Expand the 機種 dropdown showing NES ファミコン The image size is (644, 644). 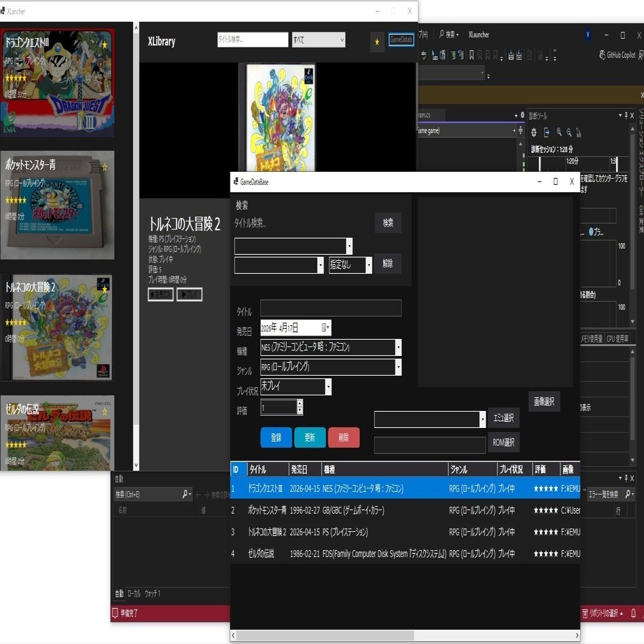click(331, 347)
